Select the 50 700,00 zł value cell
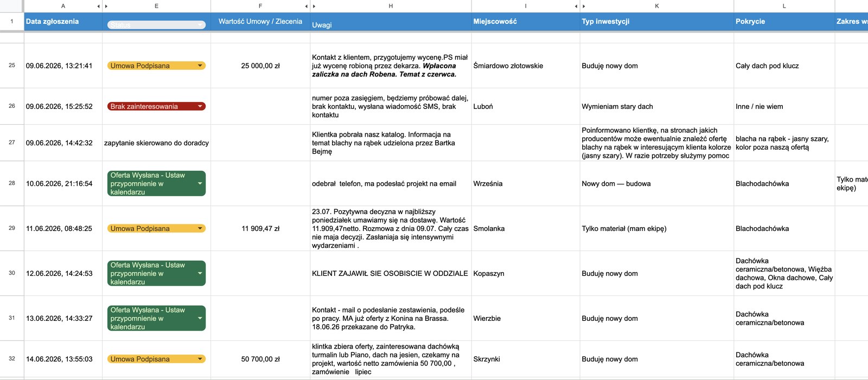868x380 pixels. coord(260,359)
